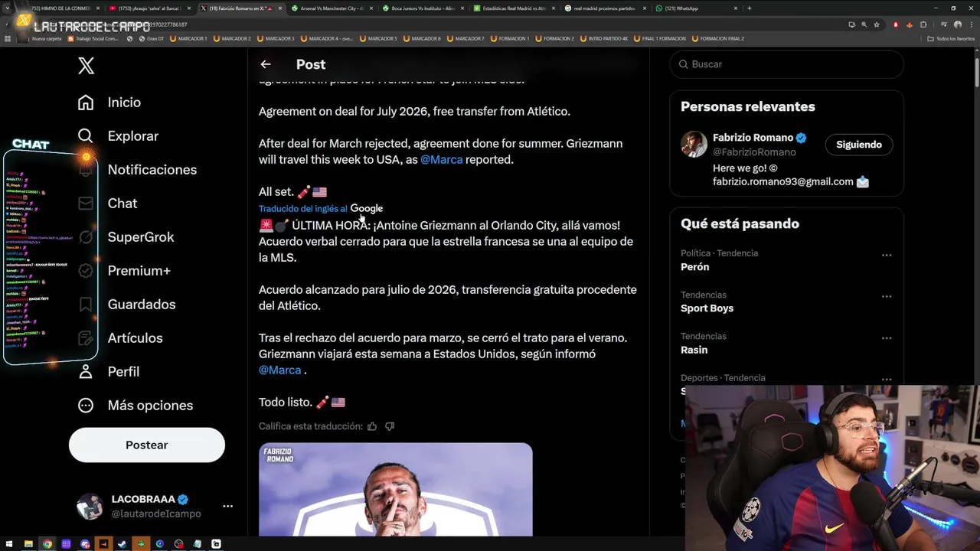The width and height of the screenshot is (980, 551).
Task: Open Guardados bookmark icon
Action: click(86, 305)
